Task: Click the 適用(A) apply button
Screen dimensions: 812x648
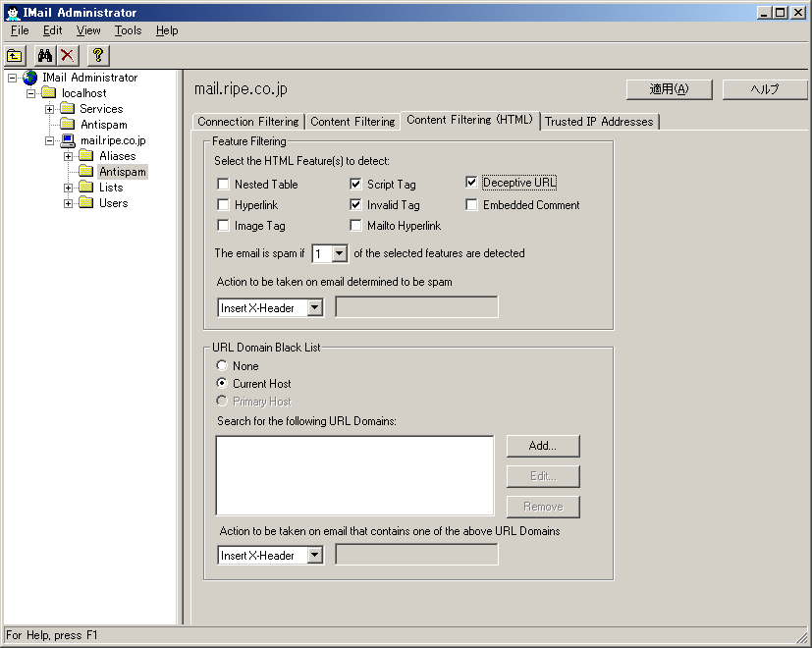Action: point(669,89)
